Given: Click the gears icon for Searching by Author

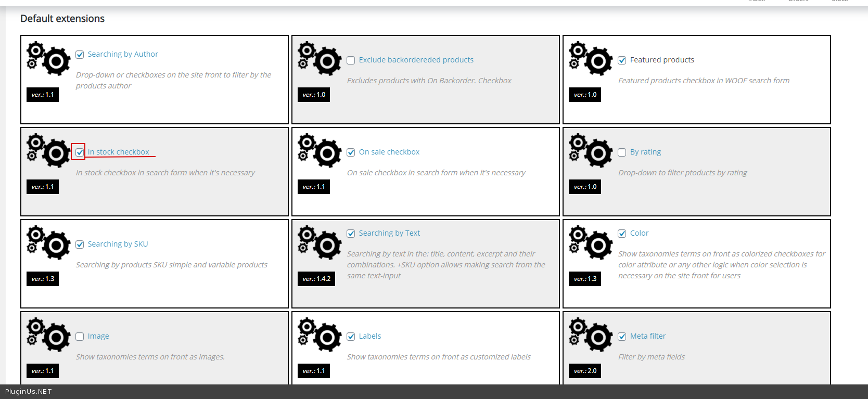Looking at the screenshot, I should pyautogui.click(x=48, y=59).
